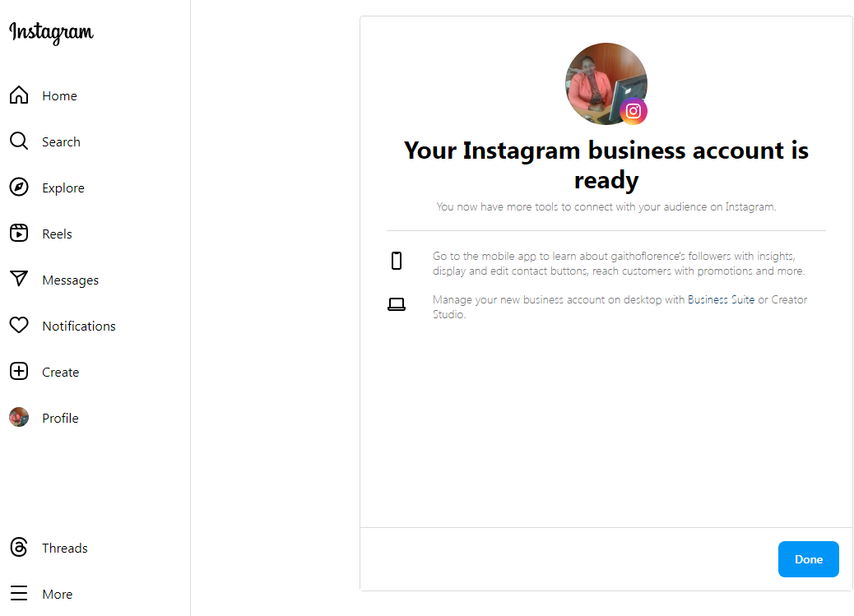854x616 pixels.
Task: Click the Instagram camera badge on the avatar
Action: coord(633,110)
